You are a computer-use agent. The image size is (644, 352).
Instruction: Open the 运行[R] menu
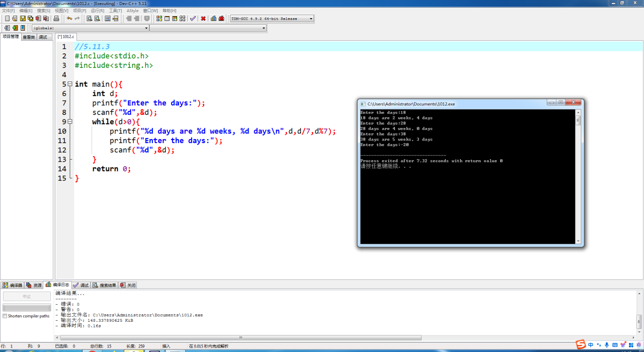[98, 11]
